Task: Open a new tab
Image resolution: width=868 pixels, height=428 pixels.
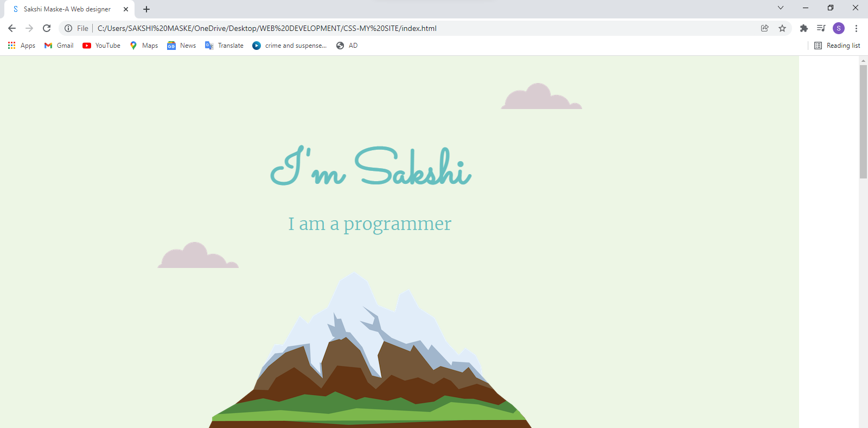Action: (146, 9)
